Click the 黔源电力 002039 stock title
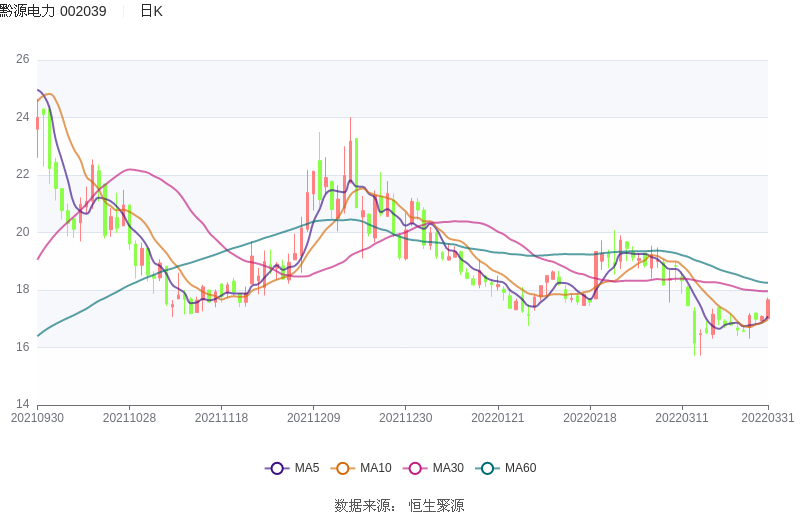 click(54, 11)
